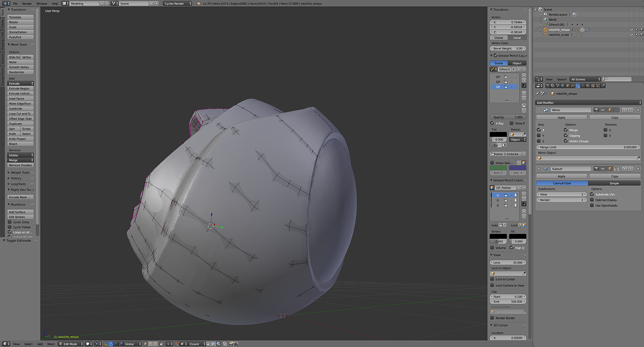
Task: Open the Global orientation dropdown
Action: point(133,344)
